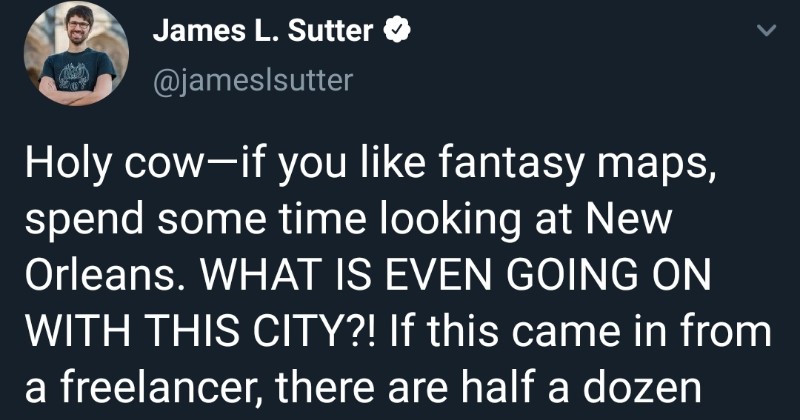
Task: Expand the tweet options chevron
Action: (x=765, y=32)
